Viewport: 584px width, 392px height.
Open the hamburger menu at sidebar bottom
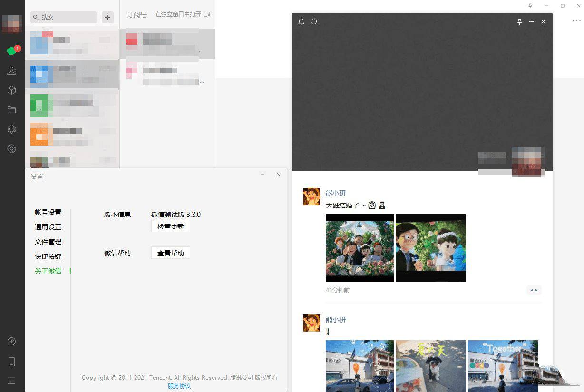point(12,381)
